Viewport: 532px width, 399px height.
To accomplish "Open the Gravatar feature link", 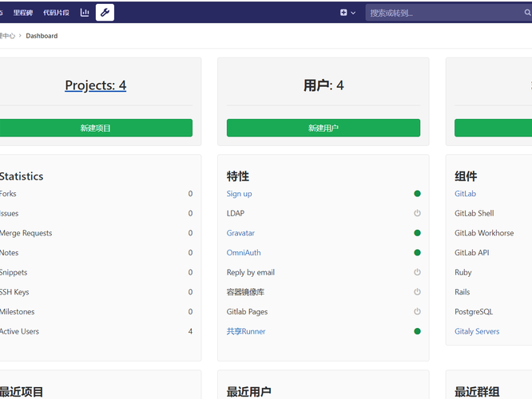I will pos(240,233).
